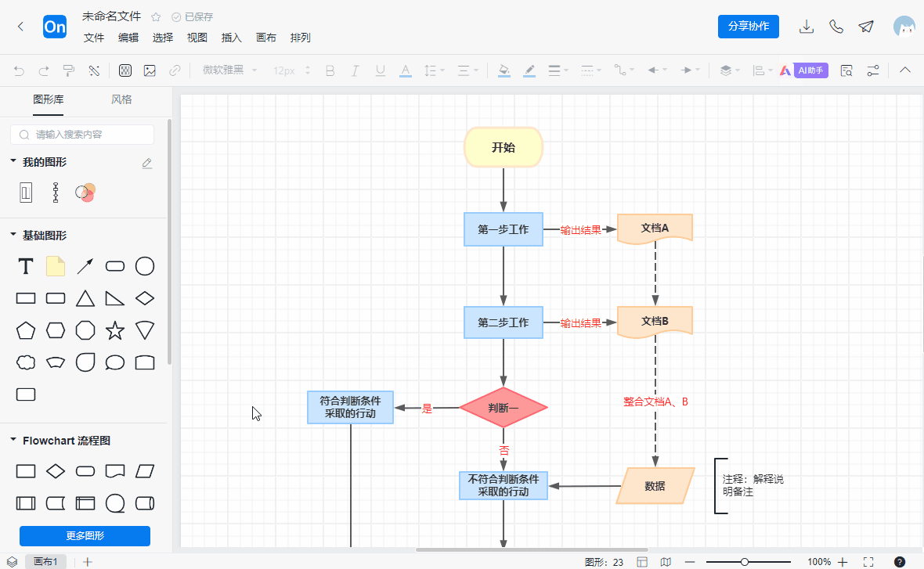Collapse the Flowchart 流程图 section

click(13, 440)
